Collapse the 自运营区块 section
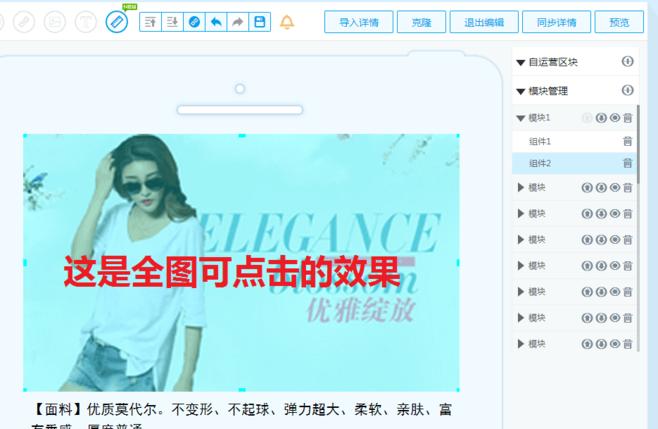The width and height of the screenshot is (658, 429). 521,63
